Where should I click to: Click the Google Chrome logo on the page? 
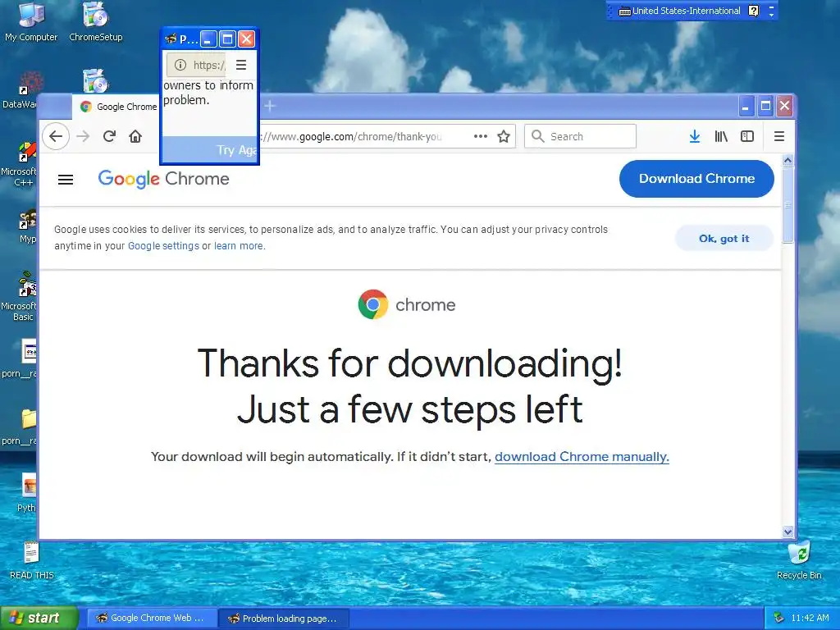click(163, 179)
